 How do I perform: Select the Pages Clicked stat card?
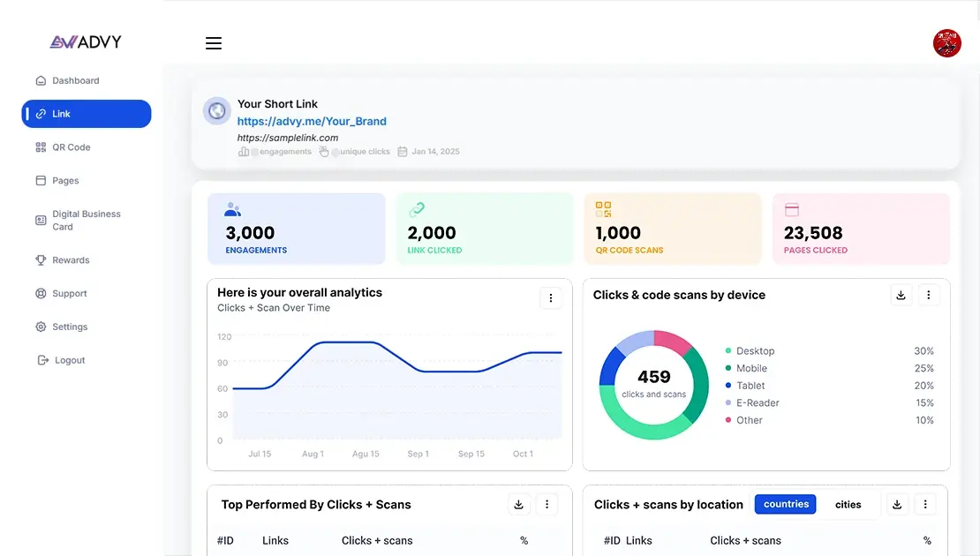tap(861, 229)
